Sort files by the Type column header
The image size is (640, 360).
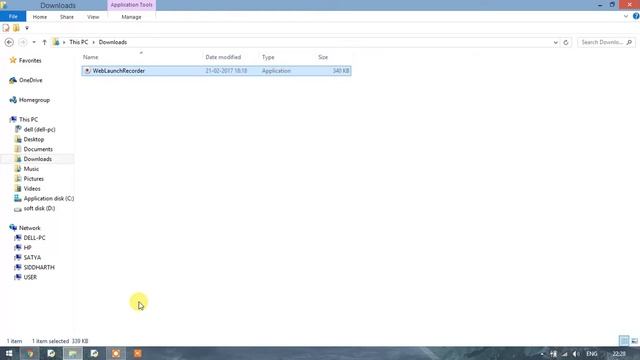coord(268,57)
